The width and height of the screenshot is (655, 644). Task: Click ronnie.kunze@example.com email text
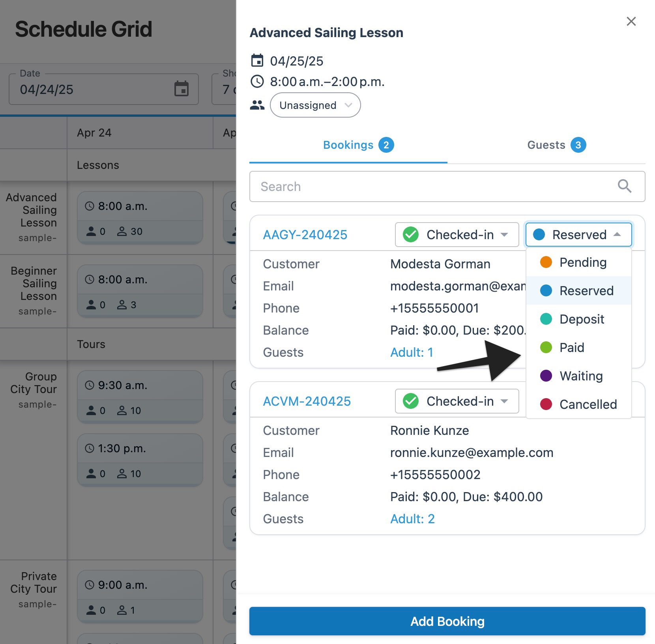click(x=472, y=453)
